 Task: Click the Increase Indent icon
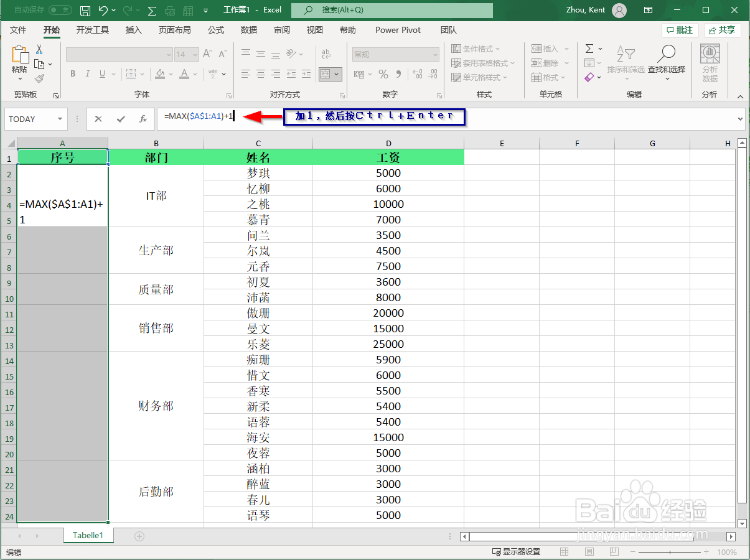coord(306,74)
